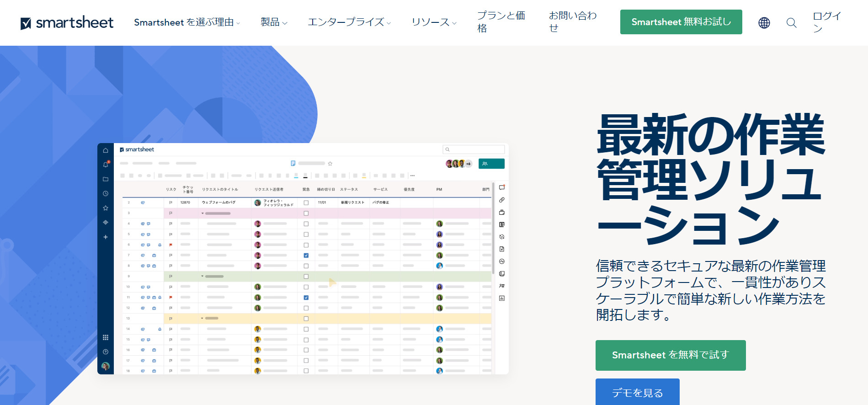The image size is (868, 405).
Task: Click red flag in row 11
Action: point(170,298)
